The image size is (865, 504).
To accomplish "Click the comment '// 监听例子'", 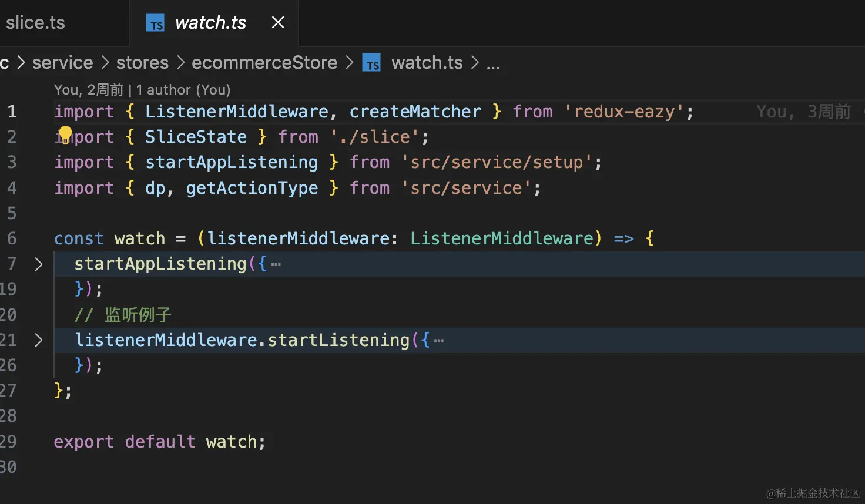I will pos(123,315).
